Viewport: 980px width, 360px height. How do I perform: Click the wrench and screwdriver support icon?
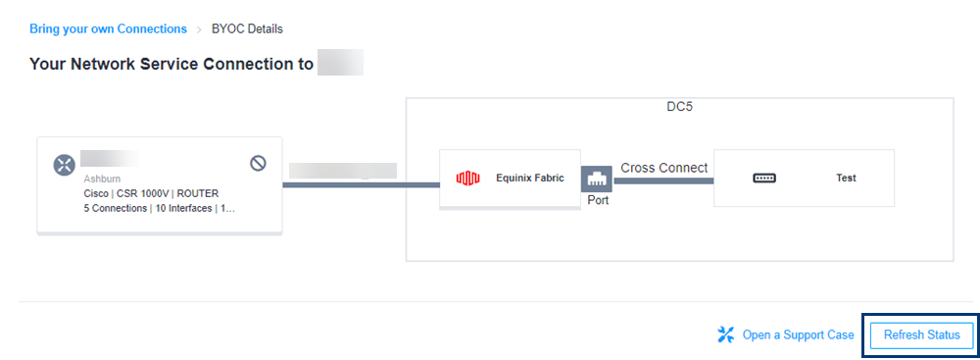(725, 334)
